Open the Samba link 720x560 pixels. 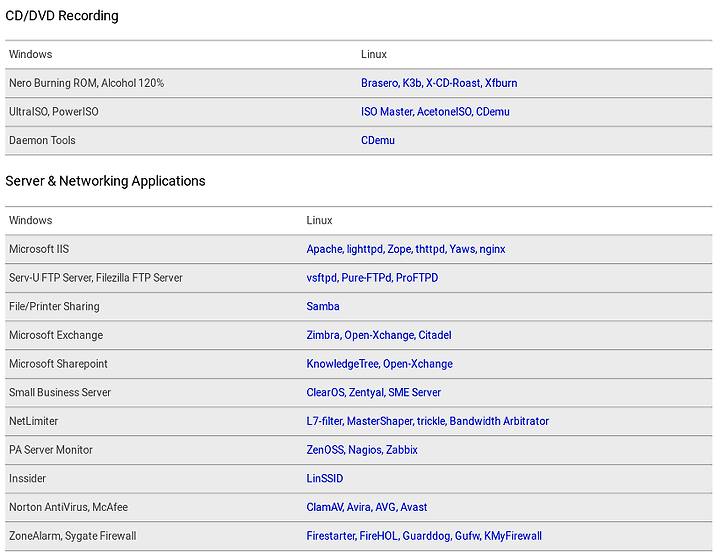323,307
